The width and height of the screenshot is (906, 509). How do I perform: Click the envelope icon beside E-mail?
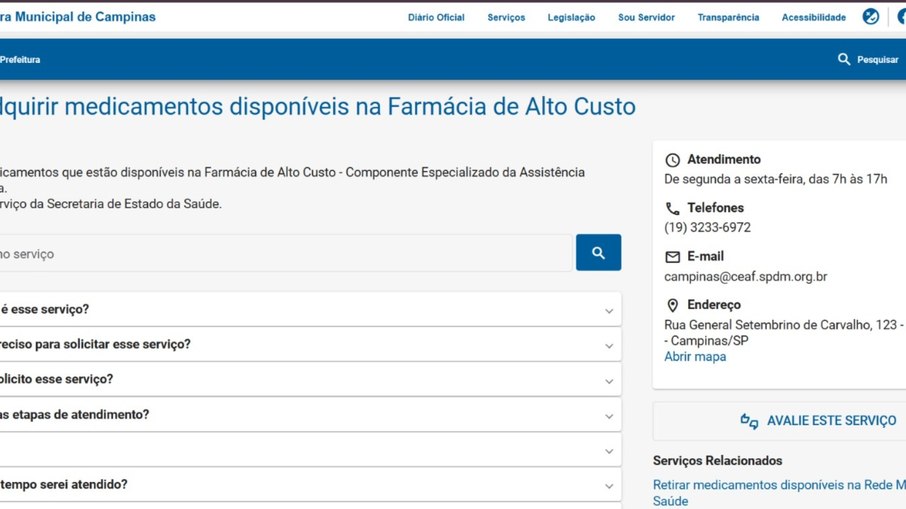(x=672, y=257)
